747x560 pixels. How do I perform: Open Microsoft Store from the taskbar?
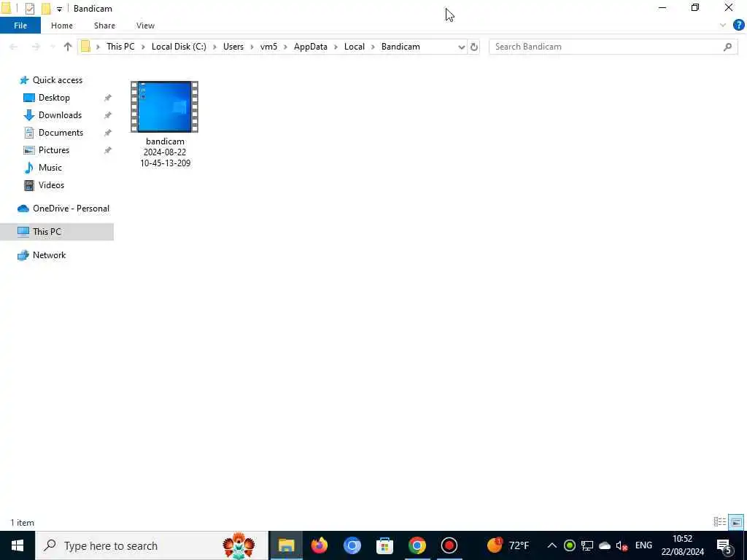pyautogui.click(x=384, y=545)
